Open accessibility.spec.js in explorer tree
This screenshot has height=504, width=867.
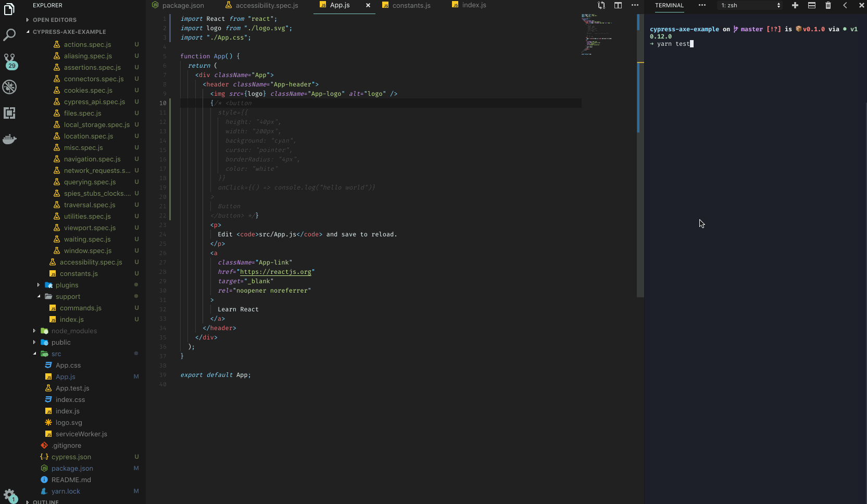click(x=91, y=262)
